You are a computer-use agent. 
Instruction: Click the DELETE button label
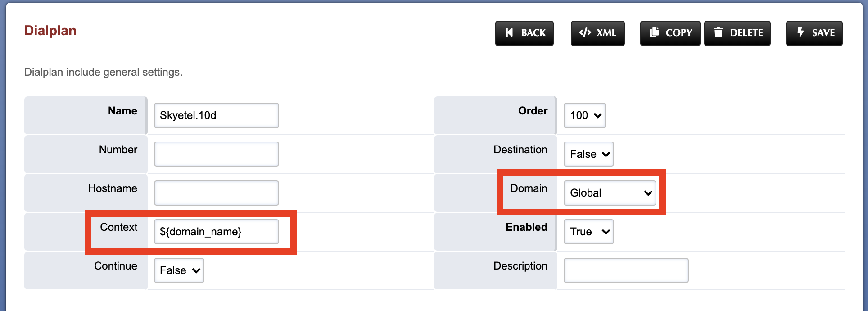pyautogui.click(x=746, y=33)
